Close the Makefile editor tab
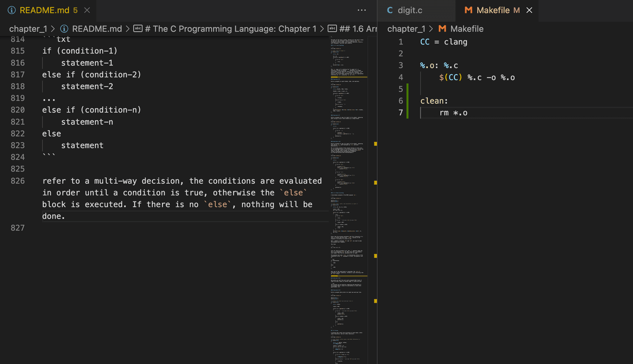 (x=529, y=10)
